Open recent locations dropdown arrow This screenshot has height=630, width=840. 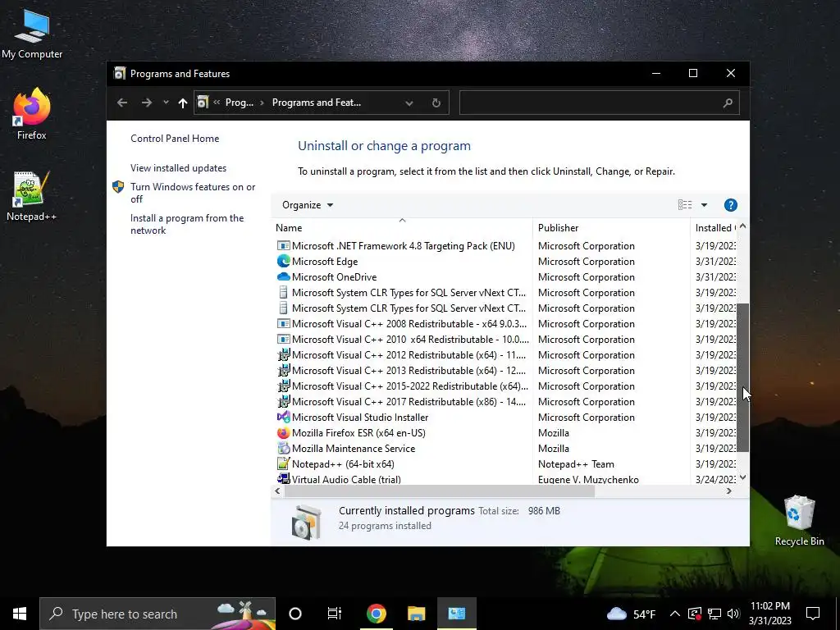[166, 103]
